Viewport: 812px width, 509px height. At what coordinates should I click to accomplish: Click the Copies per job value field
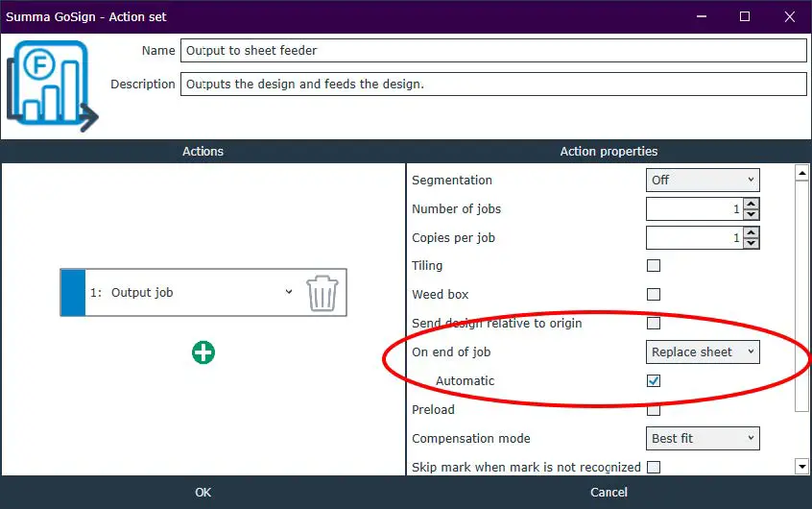pos(695,238)
